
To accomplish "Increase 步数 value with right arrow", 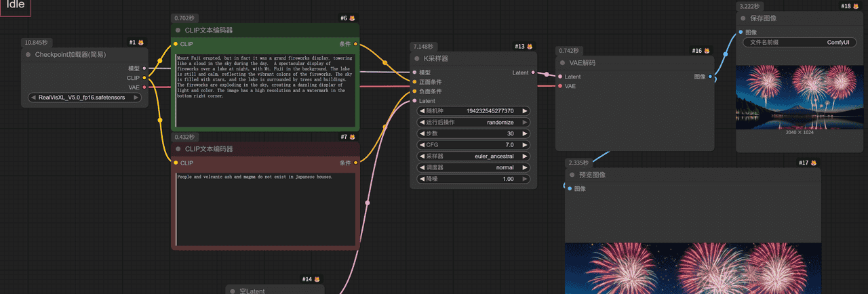I will (x=524, y=133).
